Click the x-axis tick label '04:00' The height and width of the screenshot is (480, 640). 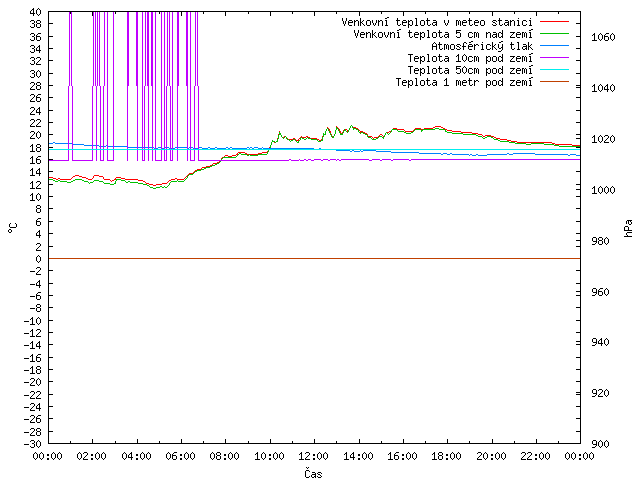click(136, 456)
